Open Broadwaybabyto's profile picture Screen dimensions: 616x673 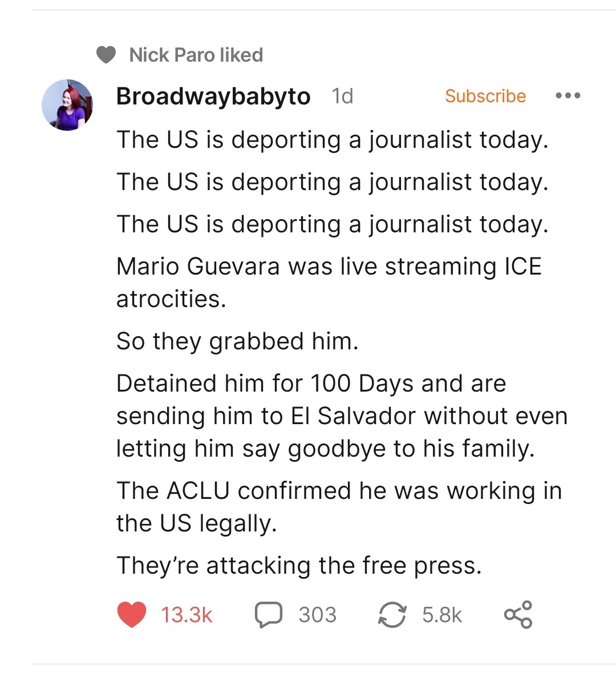pyautogui.click(x=67, y=105)
